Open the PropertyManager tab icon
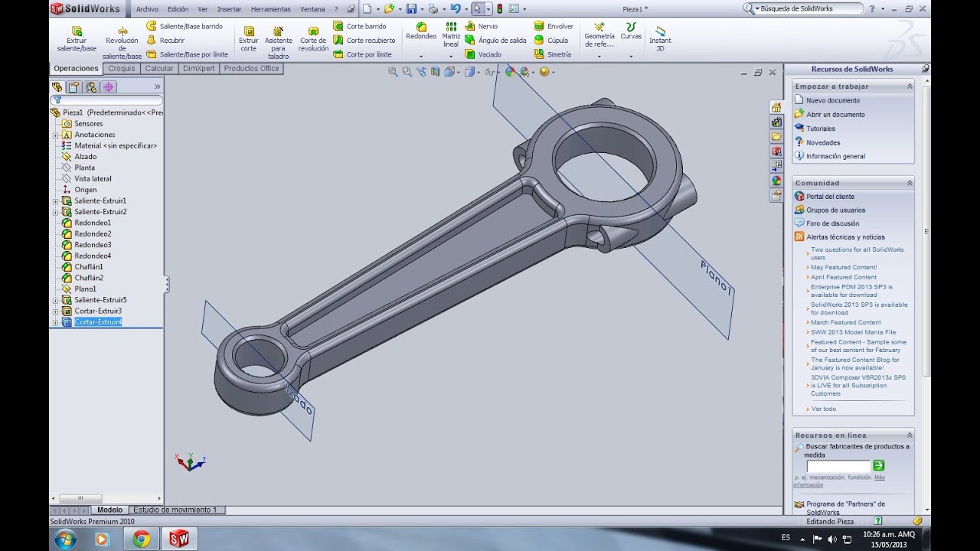The height and width of the screenshot is (551, 980). pos(73,87)
